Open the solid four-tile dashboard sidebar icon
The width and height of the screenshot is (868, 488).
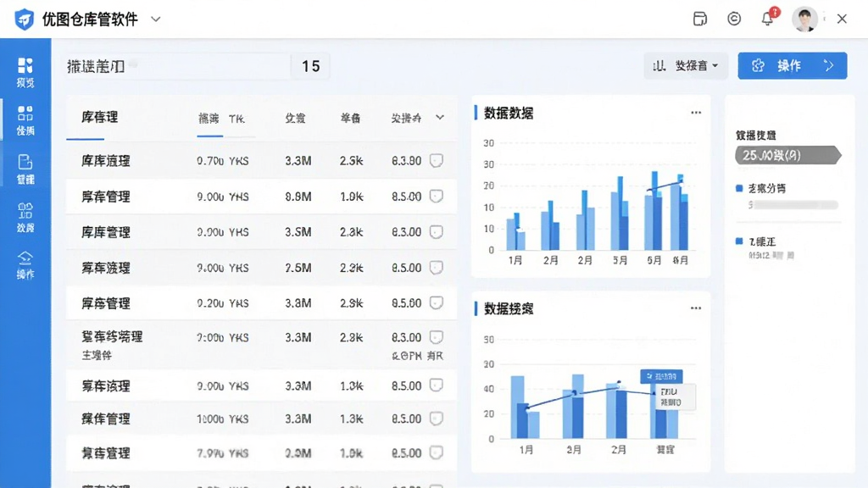tap(25, 65)
